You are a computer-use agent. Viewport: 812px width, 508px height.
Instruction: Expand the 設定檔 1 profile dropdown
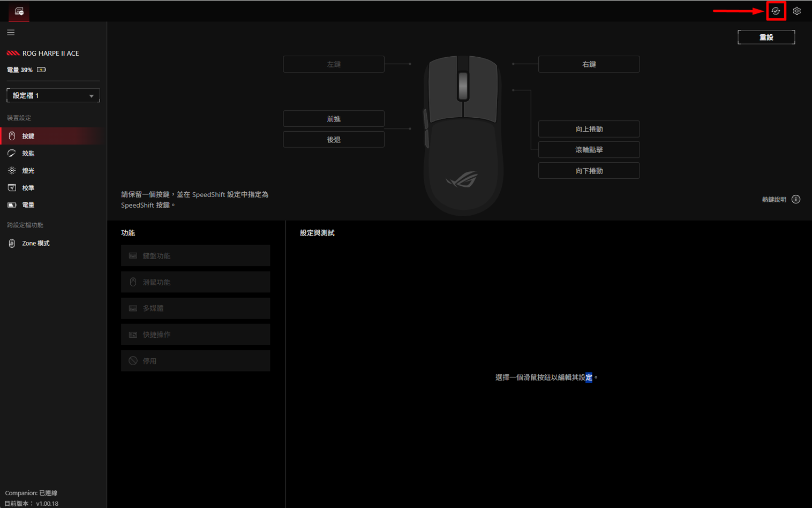click(53, 95)
